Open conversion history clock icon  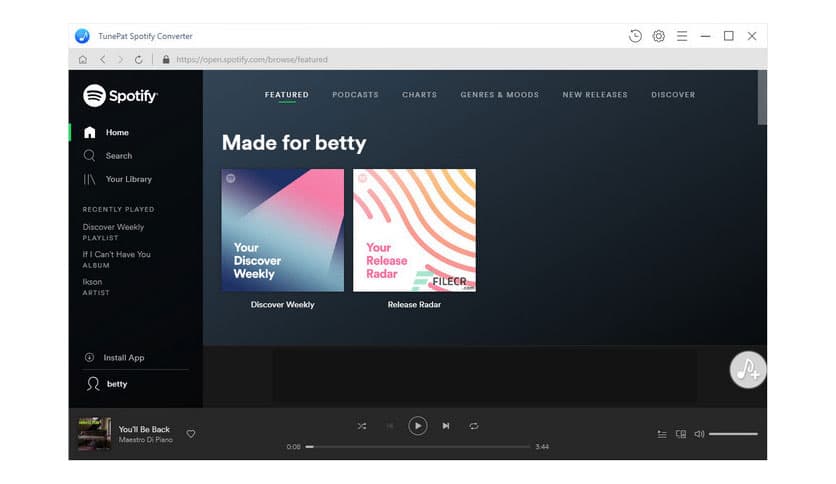coord(635,36)
